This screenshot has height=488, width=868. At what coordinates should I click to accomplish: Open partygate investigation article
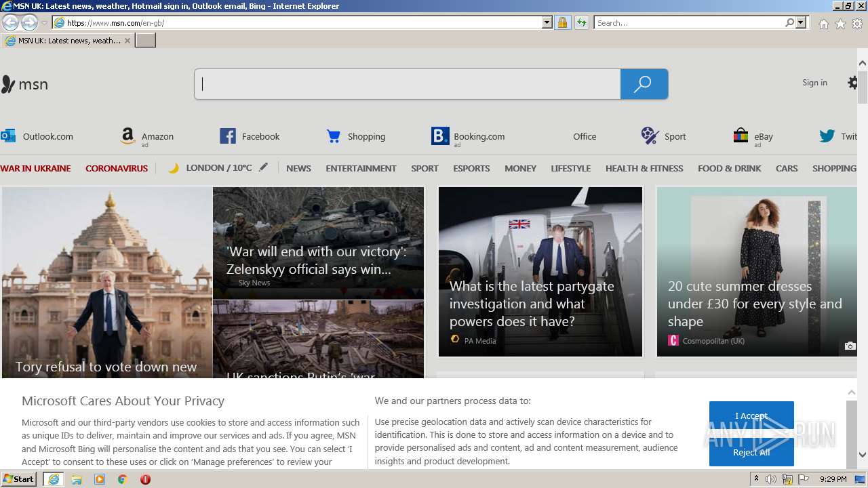(x=540, y=272)
